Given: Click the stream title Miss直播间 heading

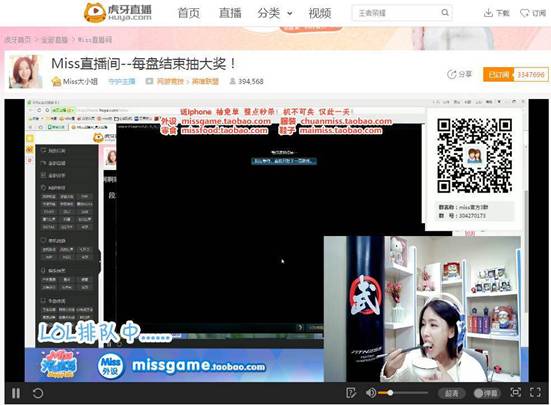Looking at the screenshot, I should click(x=144, y=64).
